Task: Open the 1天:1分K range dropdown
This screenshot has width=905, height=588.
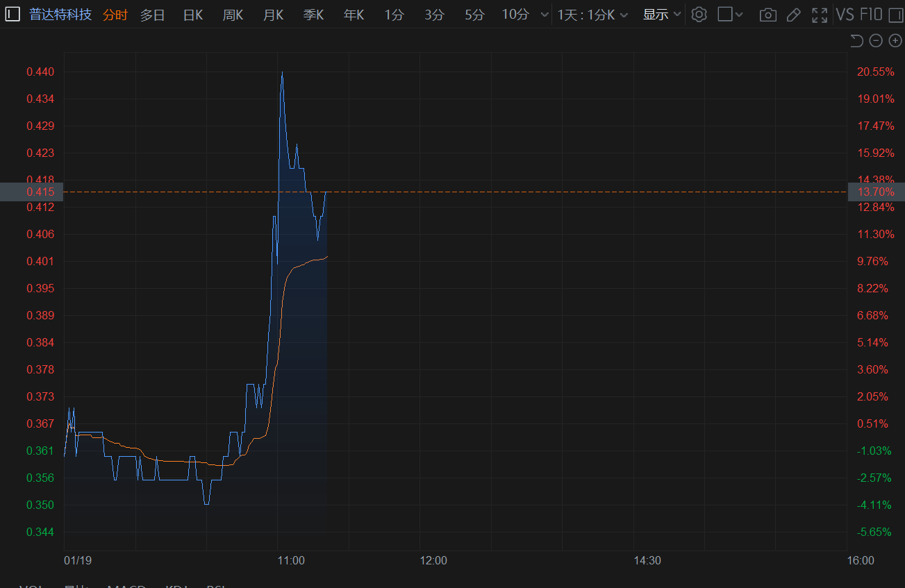Action: click(592, 15)
